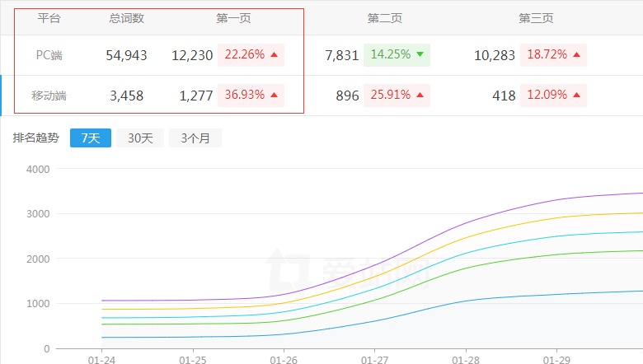Open mobile total keyword count 3,458
Screen dimensions: 643x364
click(126, 96)
